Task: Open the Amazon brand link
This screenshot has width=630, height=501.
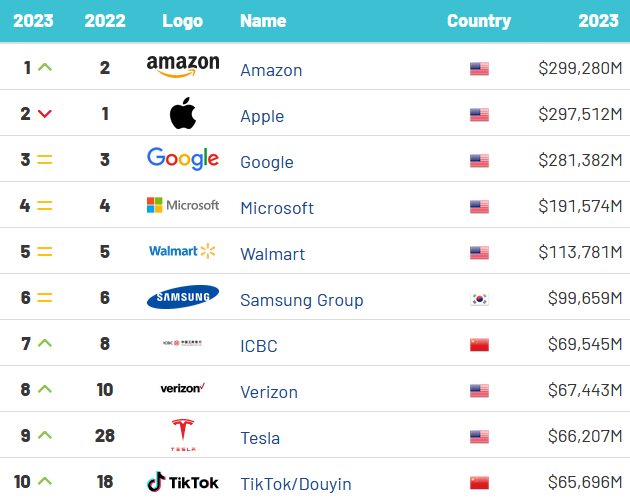Action: pyautogui.click(x=271, y=70)
